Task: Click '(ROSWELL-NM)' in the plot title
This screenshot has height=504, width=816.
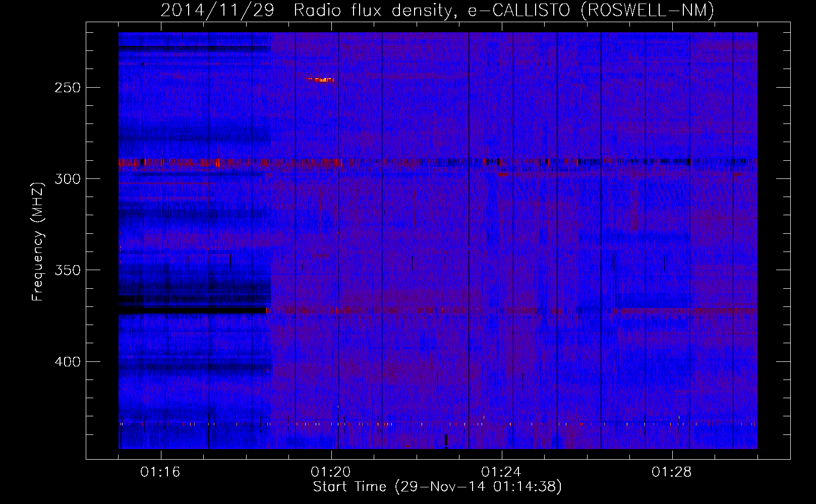Action: [648, 10]
